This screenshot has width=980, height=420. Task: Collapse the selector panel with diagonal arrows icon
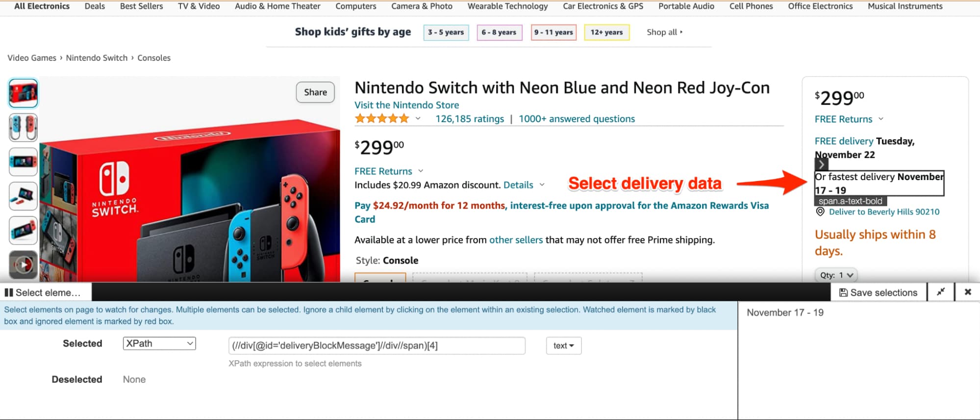click(941, 291)
